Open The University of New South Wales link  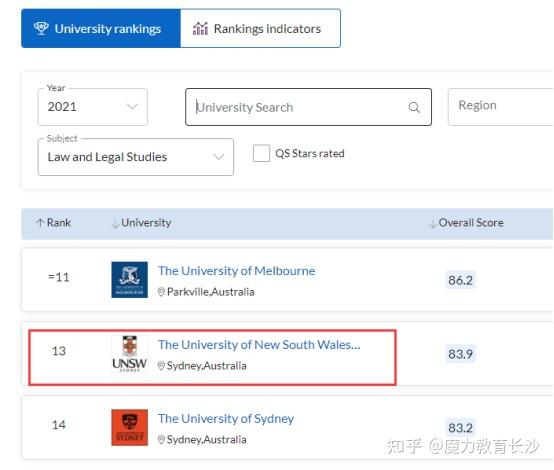(x=259, y=345)
